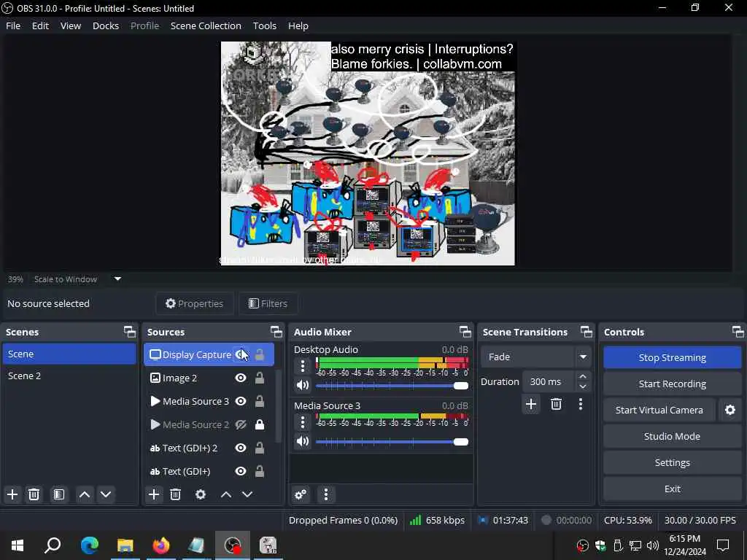Open the Edit menu
The height and width of the screenshot is (560, 747).
coord(41,26)
